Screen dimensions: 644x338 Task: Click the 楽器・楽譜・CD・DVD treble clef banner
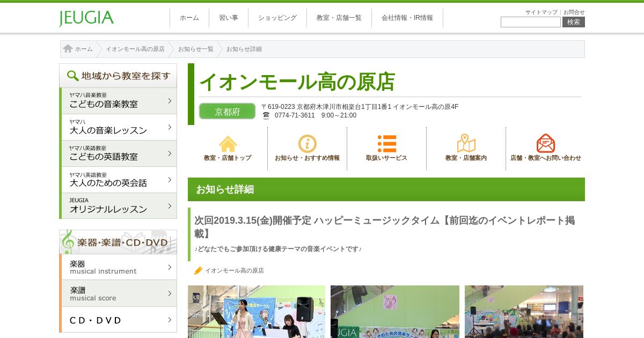pos(118,242)
